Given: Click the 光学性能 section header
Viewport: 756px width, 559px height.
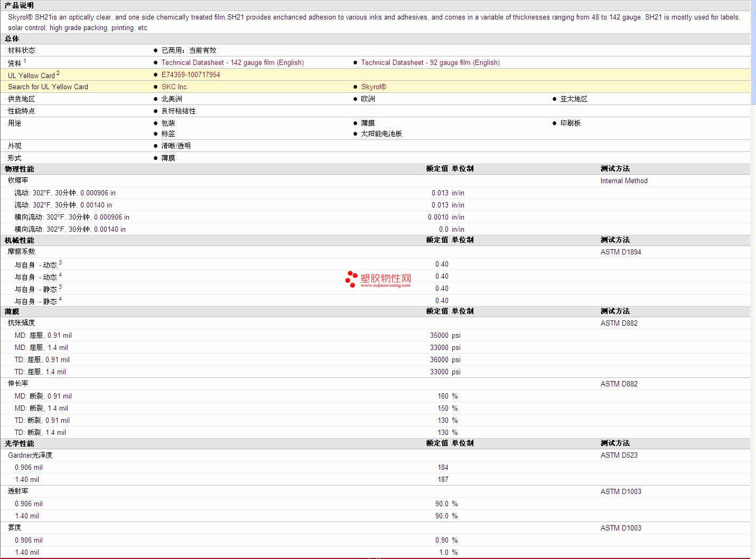Looking at the screenshot, I should click(19, 443).
